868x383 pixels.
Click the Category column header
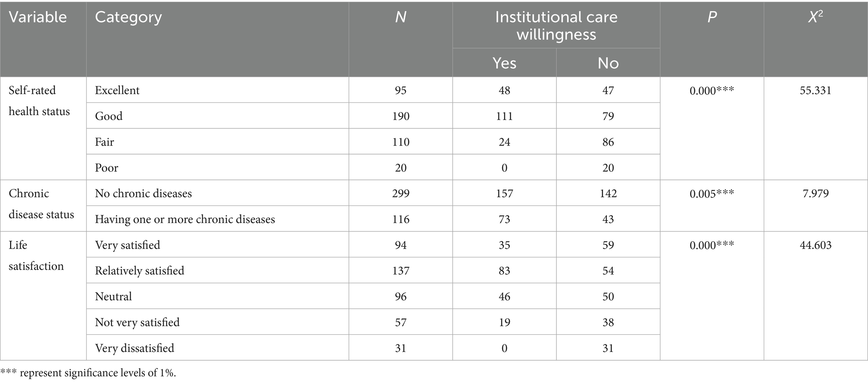(x=128, y=17)
